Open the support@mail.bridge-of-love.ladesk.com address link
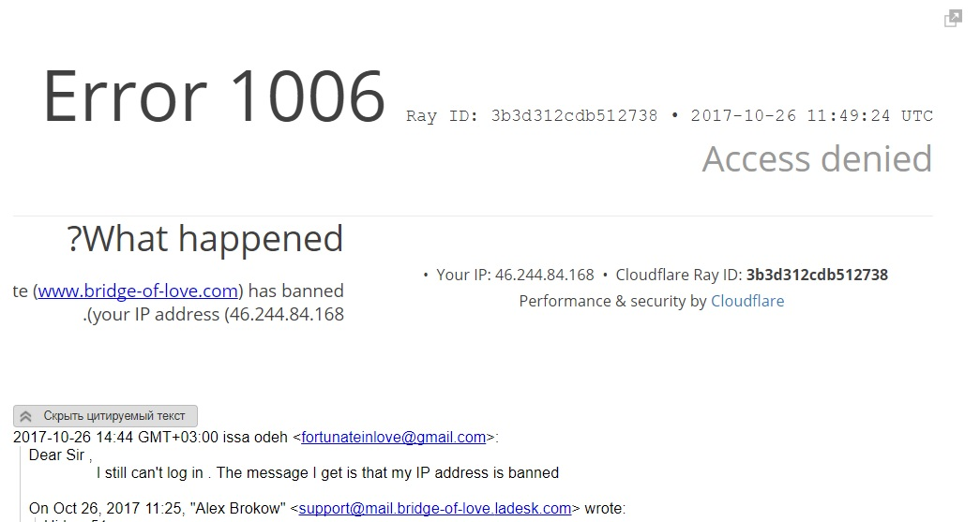This screenshot has width=980, height=522. [435, 508]
